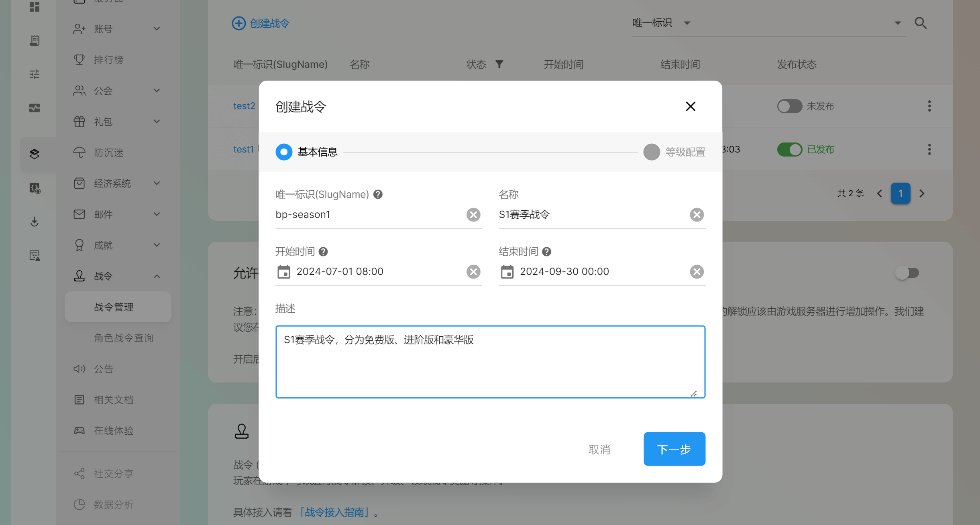980x525 pixels.
Task: Select the 基本信息 step radio indicator
Action: 284,152
